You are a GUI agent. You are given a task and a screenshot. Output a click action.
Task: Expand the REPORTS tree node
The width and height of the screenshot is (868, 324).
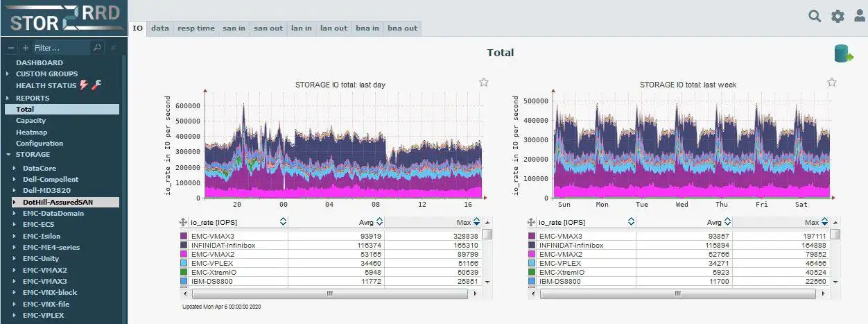tap(8, 98)
